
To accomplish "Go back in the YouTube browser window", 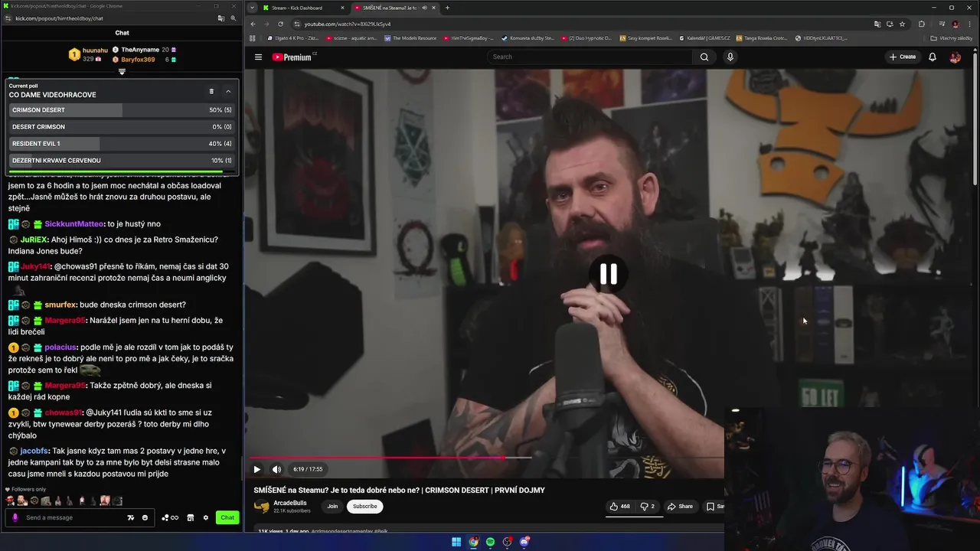I will (x=253, y=24).
